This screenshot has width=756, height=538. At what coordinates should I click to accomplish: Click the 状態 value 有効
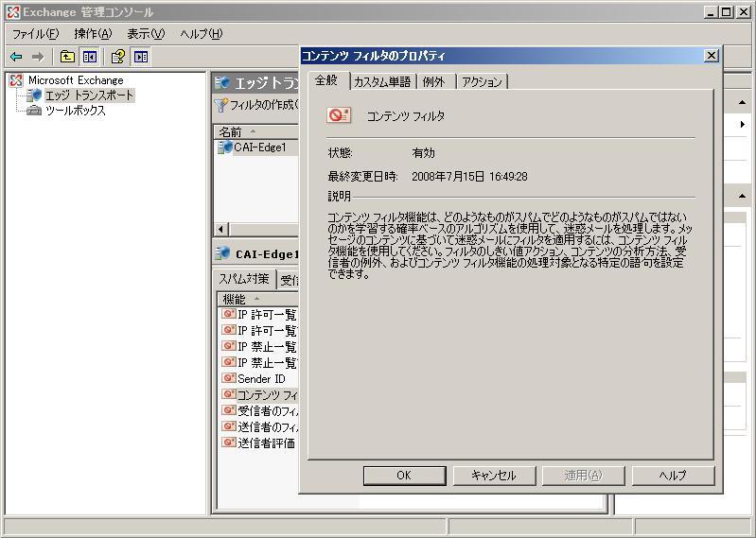[423, 153]
